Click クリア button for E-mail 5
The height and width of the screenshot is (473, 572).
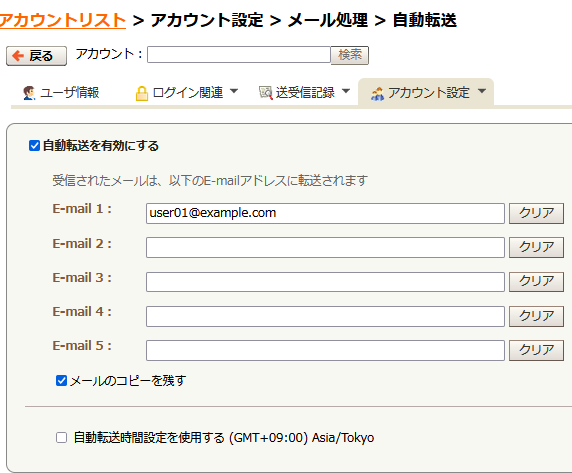coord(536,350)
